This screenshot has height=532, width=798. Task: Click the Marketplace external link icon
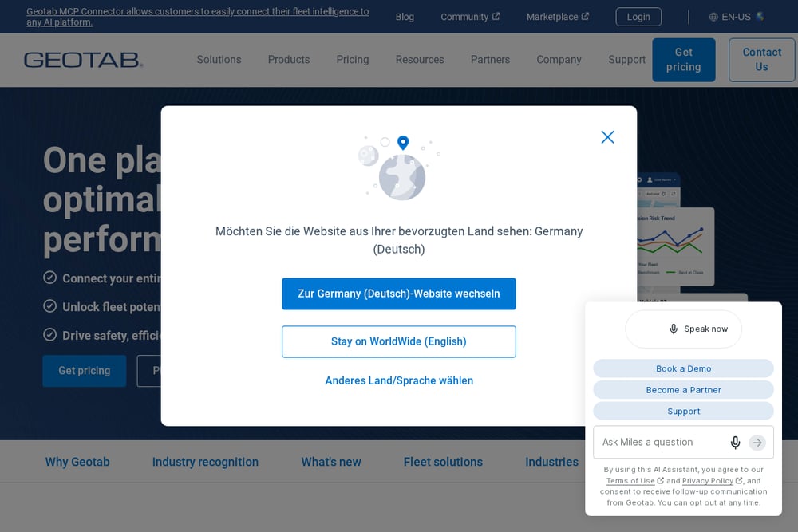click(x=585, y=16)
